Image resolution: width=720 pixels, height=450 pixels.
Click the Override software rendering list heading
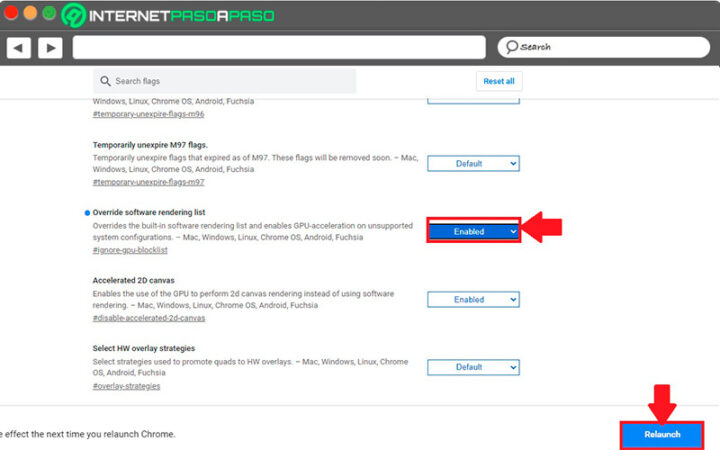coord(149,213)
